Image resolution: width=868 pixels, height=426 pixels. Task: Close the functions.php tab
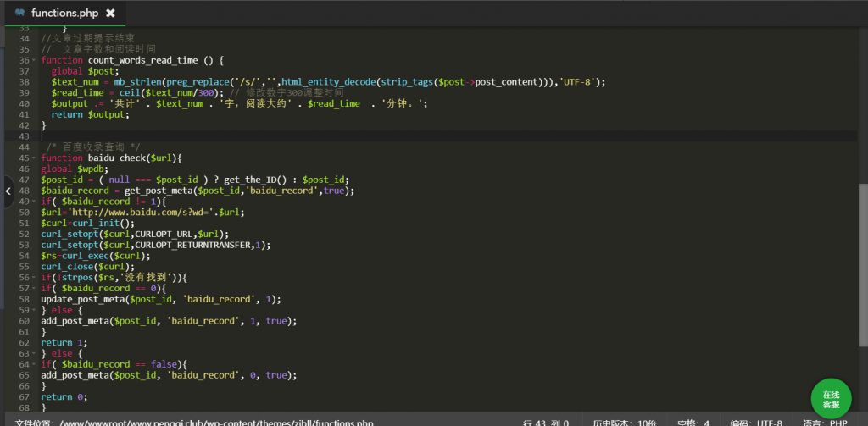click(x=110, y=13)
